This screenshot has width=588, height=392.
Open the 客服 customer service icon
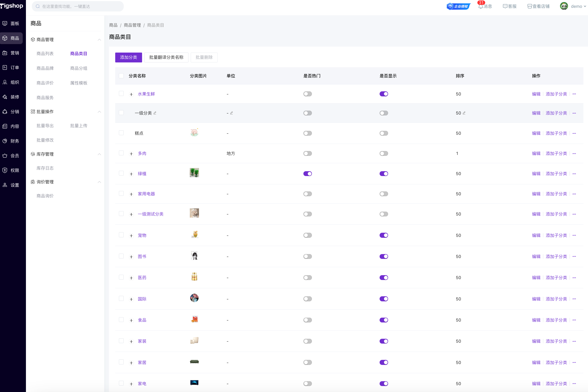(x=505, y=6)
